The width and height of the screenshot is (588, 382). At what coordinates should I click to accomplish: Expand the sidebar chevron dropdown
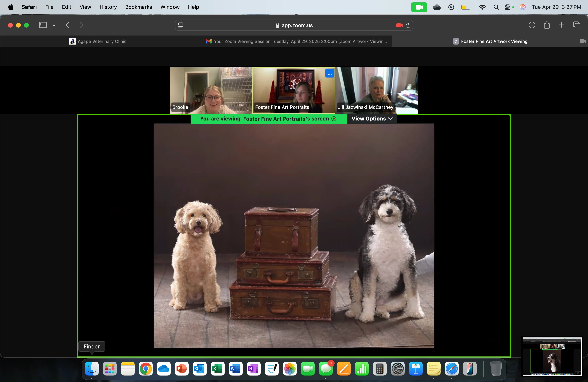(54, 25)
